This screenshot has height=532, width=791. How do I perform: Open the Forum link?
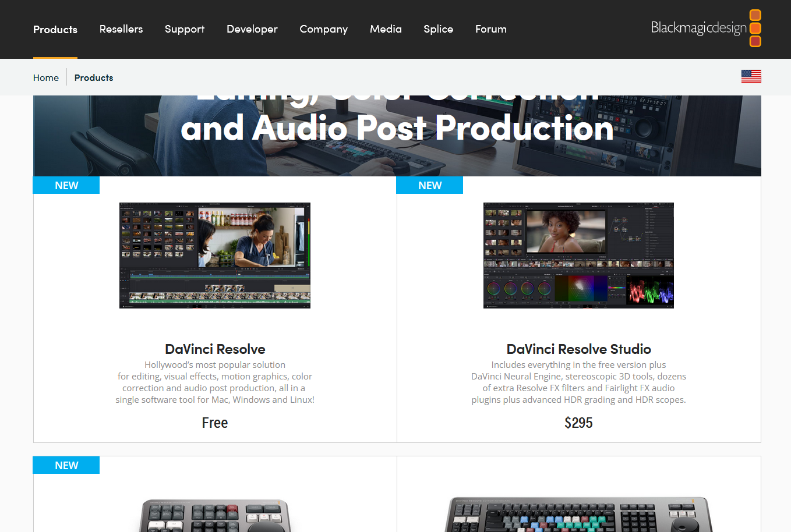point(491,29)
